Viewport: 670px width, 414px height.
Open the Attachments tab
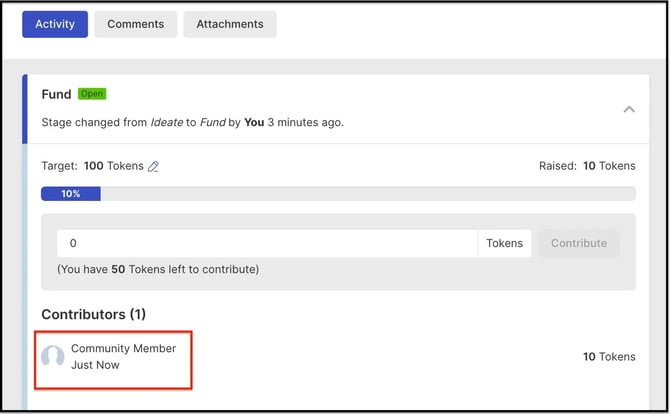click(230, 24)
